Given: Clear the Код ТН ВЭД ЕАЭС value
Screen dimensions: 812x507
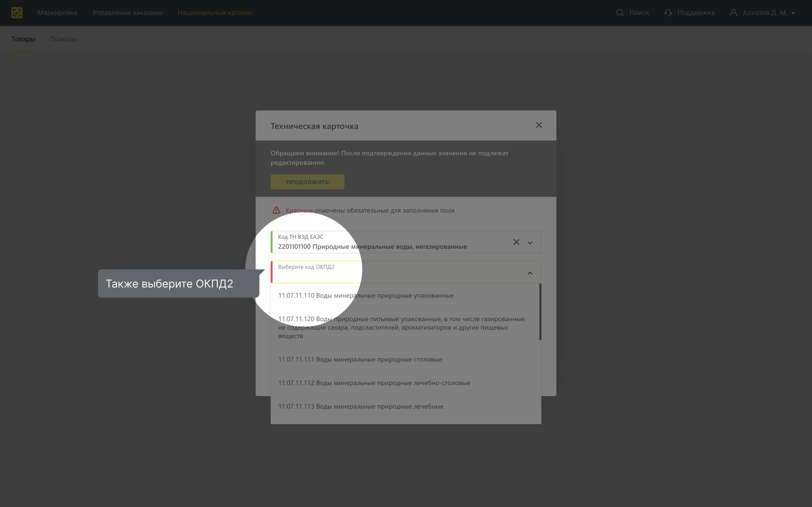Looking at the screenshot, I should (516, 242).
